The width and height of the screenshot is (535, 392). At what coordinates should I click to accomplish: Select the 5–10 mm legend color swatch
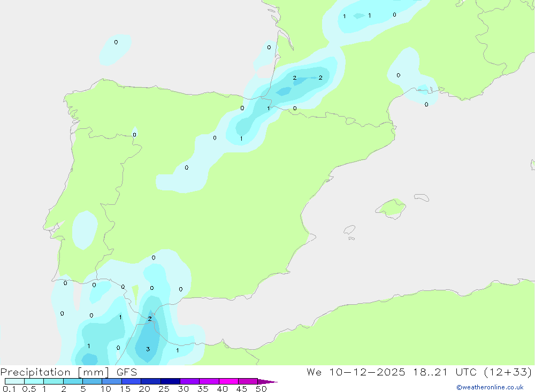tap(93, 381)
